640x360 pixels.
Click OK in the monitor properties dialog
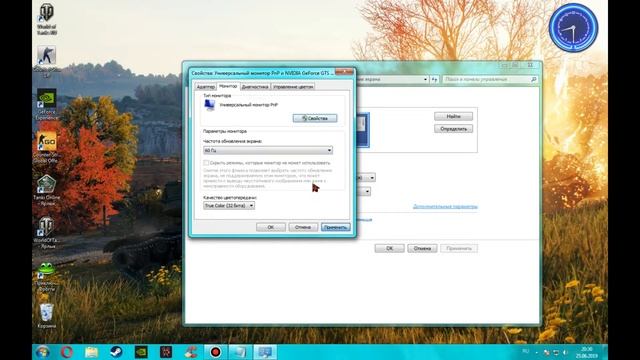click(x=271, y=227)
